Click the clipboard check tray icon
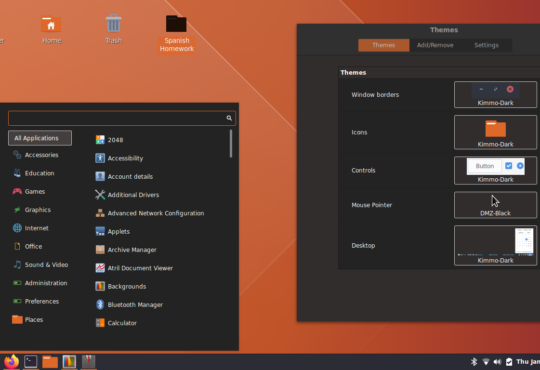This screenshot has height=370, width=540. coord(509,362)
